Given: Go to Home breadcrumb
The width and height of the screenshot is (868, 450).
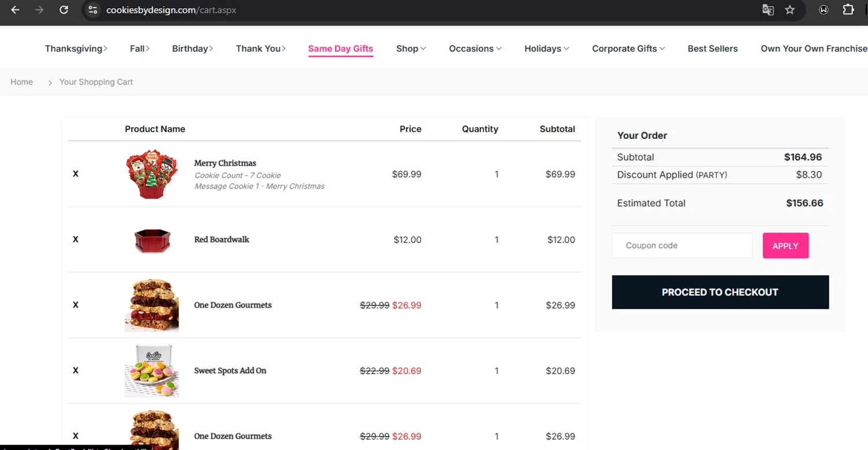Looking at the screenshot, I should [21, 82].
